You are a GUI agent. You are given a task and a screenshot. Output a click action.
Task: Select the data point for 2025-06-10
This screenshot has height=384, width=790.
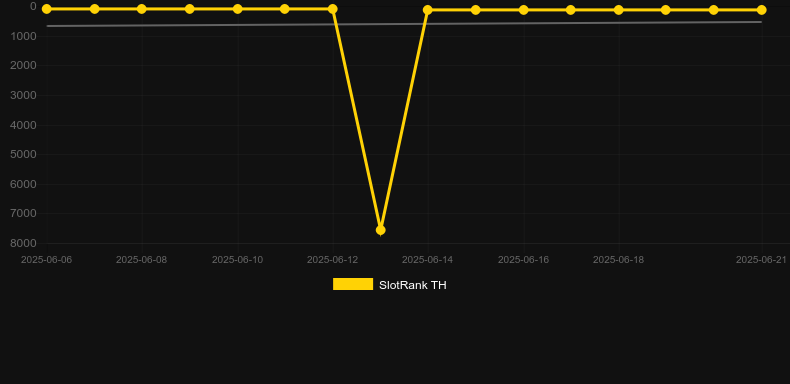(x=237, y=9)
